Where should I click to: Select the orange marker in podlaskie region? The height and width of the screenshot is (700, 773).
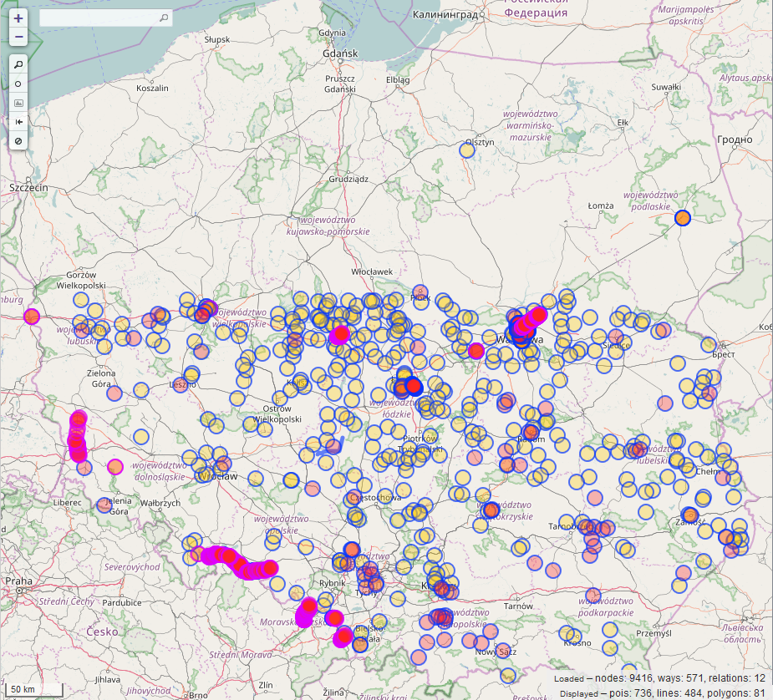tap(683, 218)
